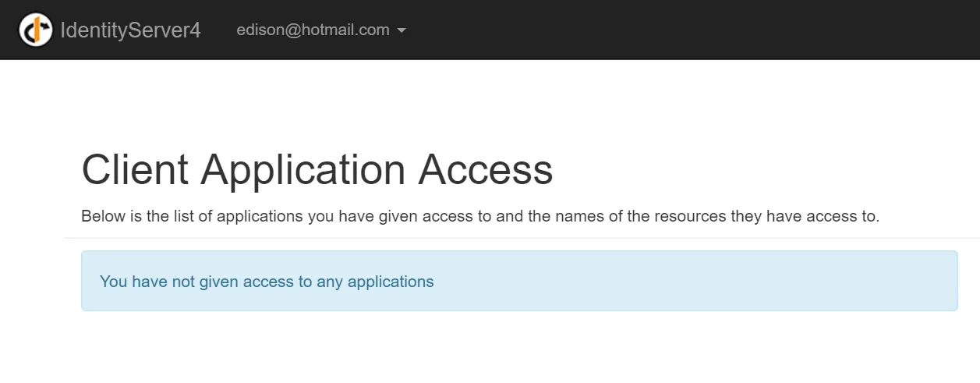The width and height of the screenshot is (980, 383).
Task: Open the IdentityServer4 home link
Action: pyautogui.click(x=130, y=30)
